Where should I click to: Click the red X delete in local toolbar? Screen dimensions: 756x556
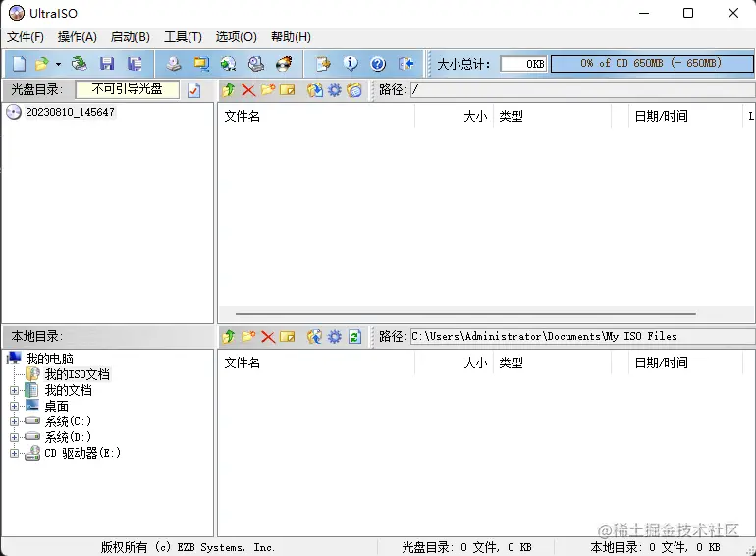(x=268, y=337)
